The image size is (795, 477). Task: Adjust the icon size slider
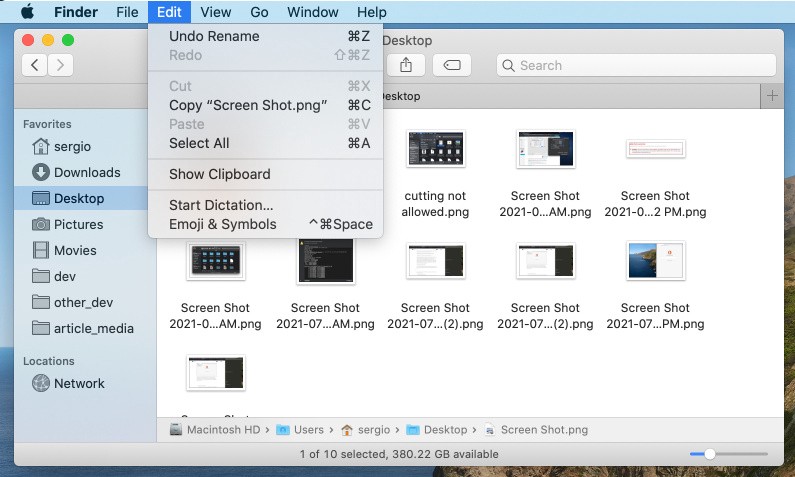(709, 454)
